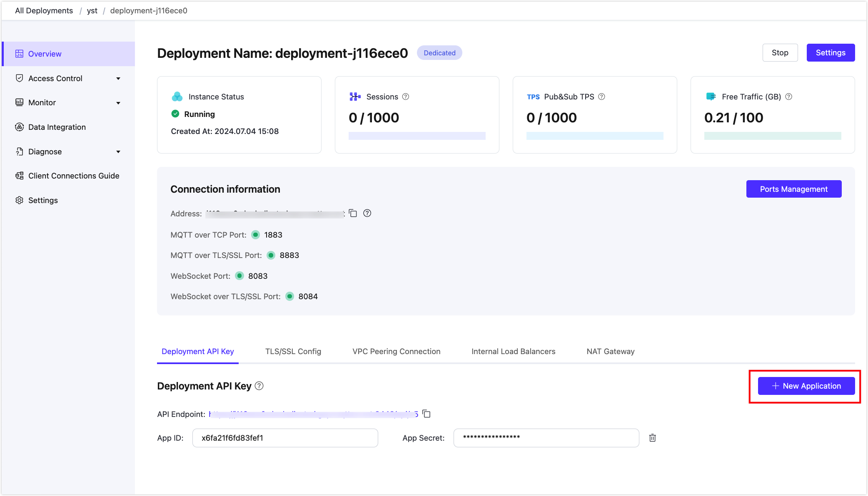Open the Overview sidebar item
The height and width of the screenshot is (496, 868).
(x=68, y=54)
